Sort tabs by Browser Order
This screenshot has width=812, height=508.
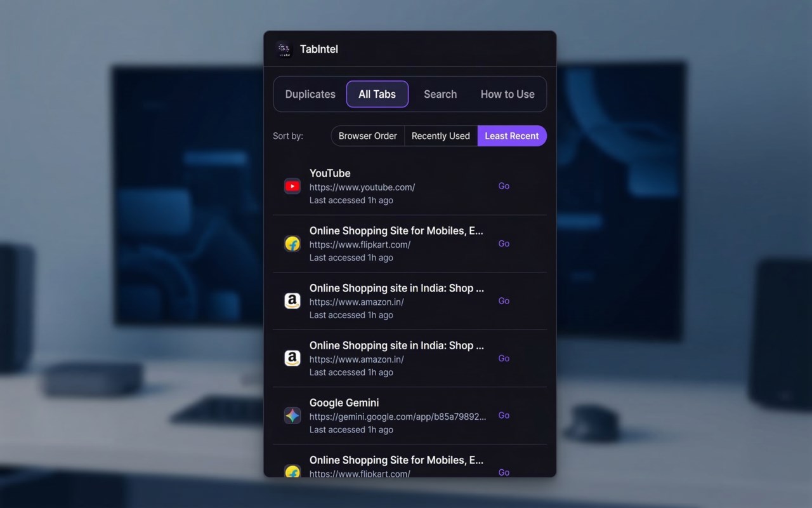(368, 136)
